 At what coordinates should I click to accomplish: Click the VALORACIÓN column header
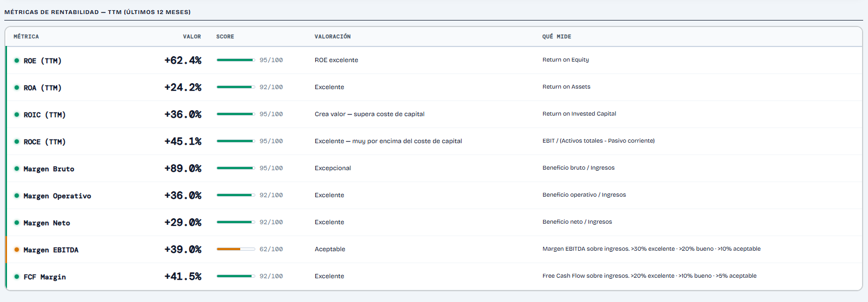[333, 37]
